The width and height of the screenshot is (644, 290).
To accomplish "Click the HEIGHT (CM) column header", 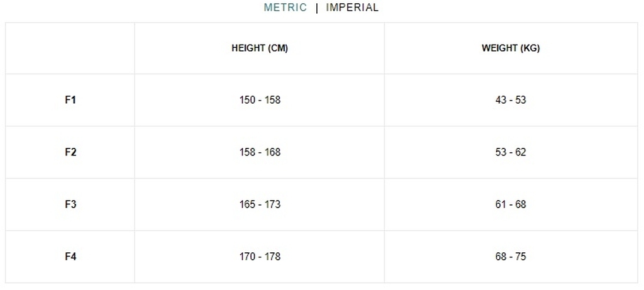I will click(x=260, y=48).
